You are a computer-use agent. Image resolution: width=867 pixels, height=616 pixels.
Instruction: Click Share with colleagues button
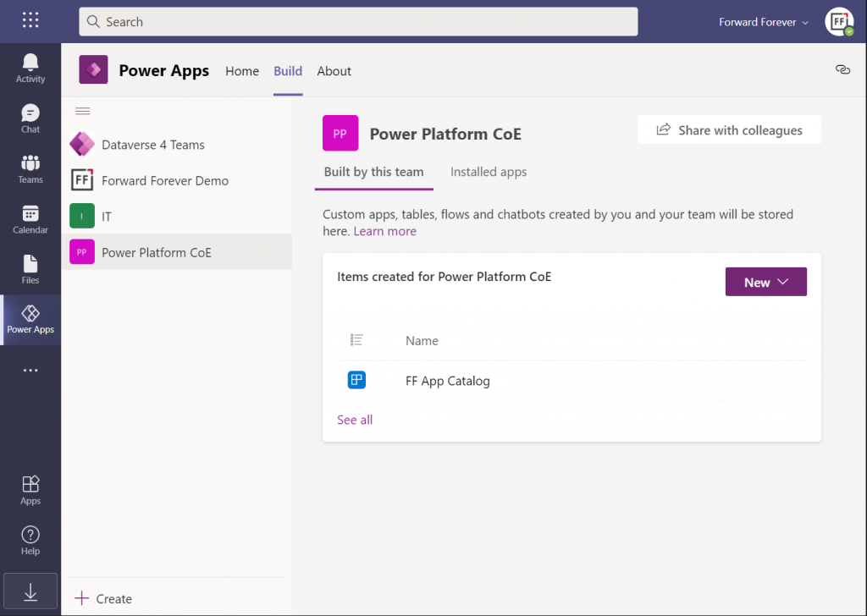pyautogui.click(x=729, y=129)
